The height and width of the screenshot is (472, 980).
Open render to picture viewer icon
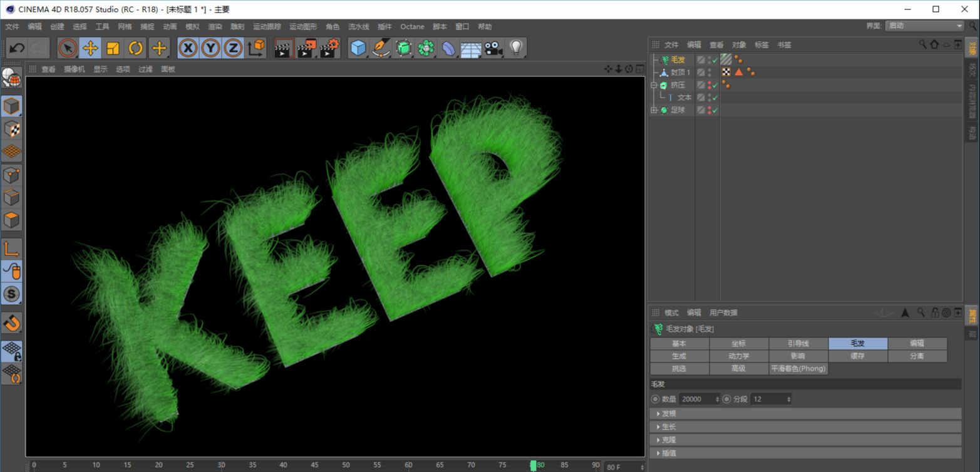(307, 48)
